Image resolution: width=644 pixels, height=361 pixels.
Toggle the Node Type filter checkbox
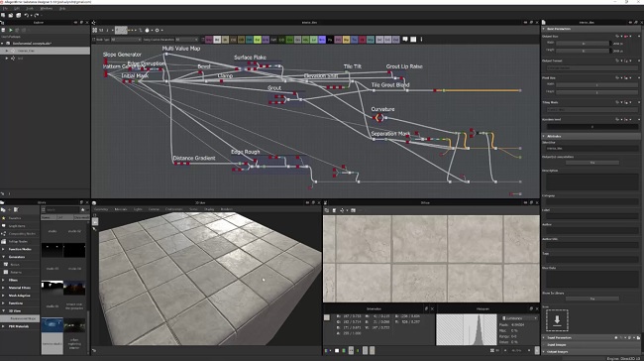94,40
